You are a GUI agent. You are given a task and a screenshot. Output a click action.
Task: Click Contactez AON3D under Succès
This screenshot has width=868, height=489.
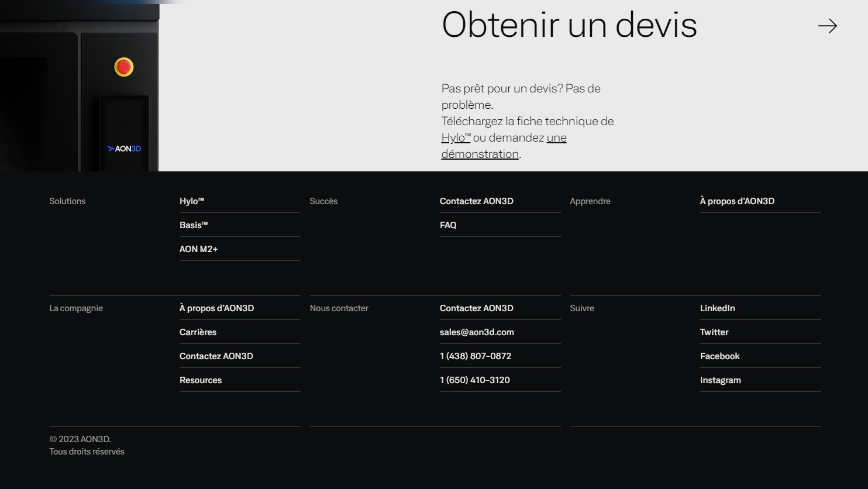point(476,201)
